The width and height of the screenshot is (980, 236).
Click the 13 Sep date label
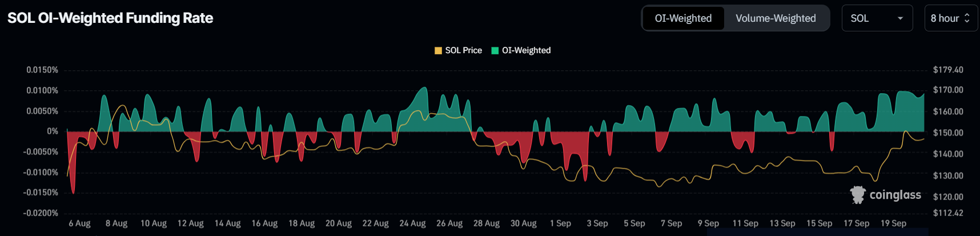[x=782, y=223]
